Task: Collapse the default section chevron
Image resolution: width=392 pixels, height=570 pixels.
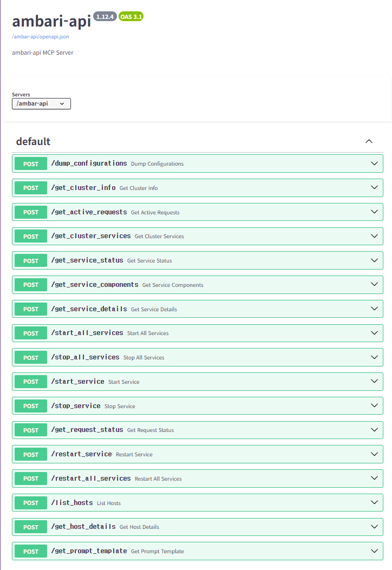Action: [x=369, y=141]
